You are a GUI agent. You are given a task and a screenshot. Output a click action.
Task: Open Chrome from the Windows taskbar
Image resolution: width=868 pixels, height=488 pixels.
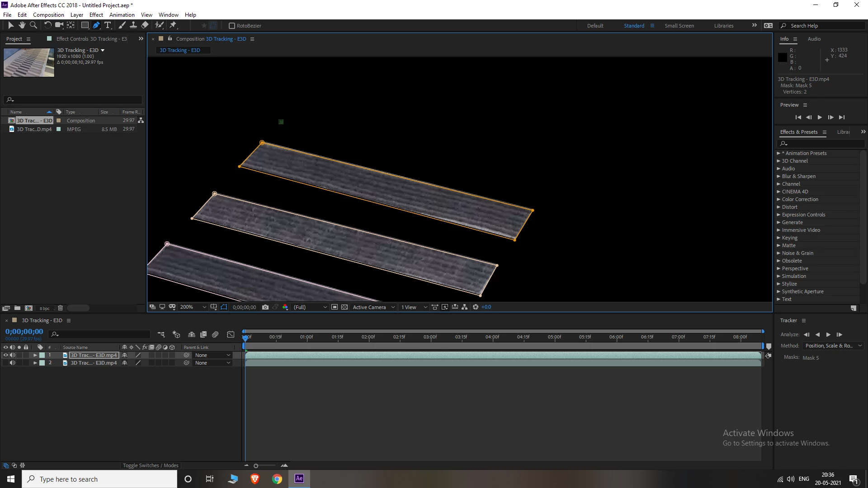(277, 479)
